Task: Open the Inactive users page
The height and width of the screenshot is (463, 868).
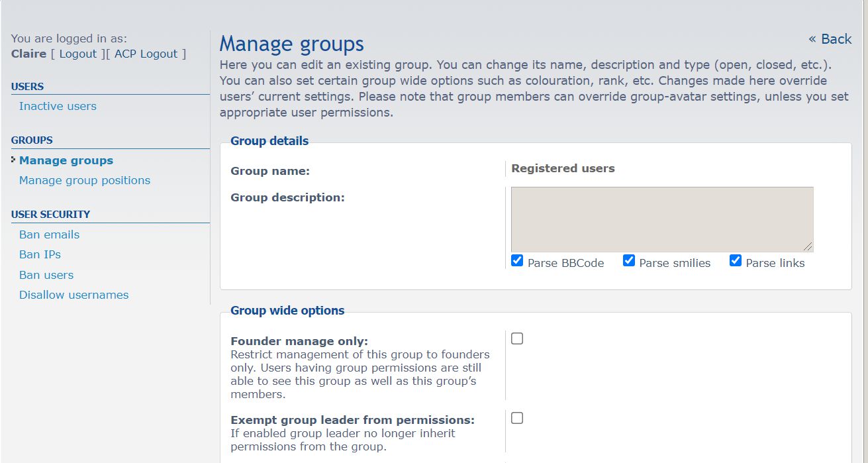Action: click(58, 106)
